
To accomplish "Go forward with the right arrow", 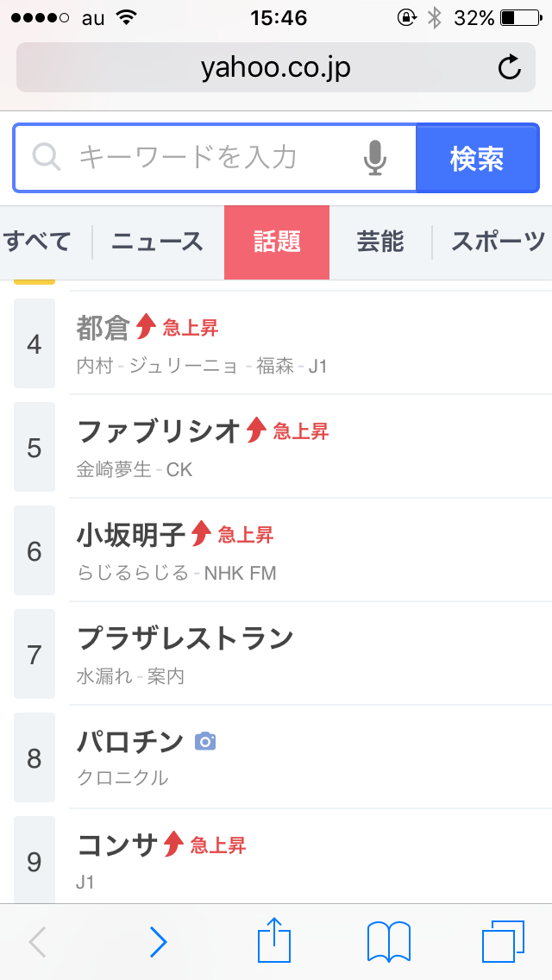I will point(158,942).
